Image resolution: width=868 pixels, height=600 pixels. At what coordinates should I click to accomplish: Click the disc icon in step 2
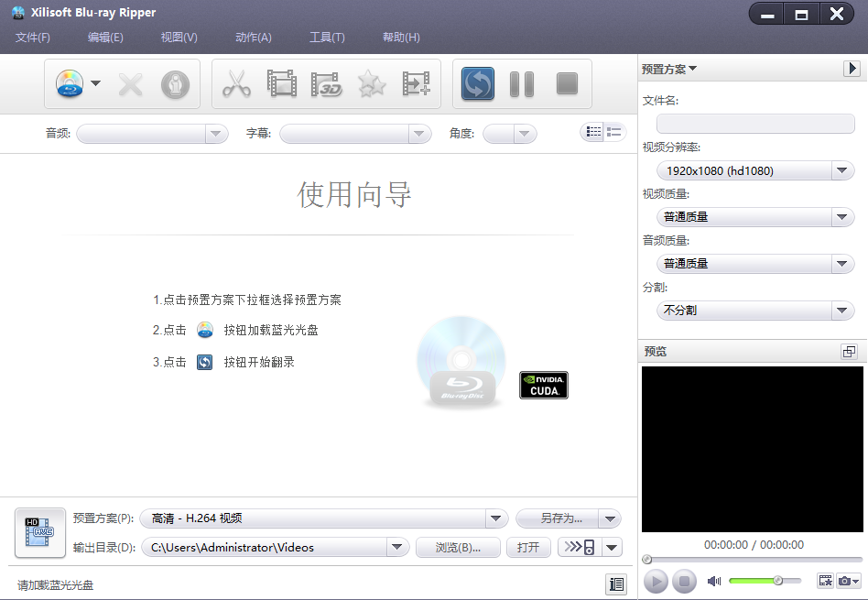pyautogui.click(x=205, y=330)
